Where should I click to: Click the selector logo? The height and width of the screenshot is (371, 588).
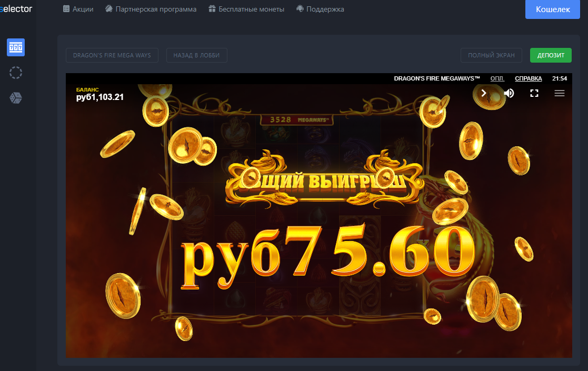pyautogui.click(x=16, y=8)
